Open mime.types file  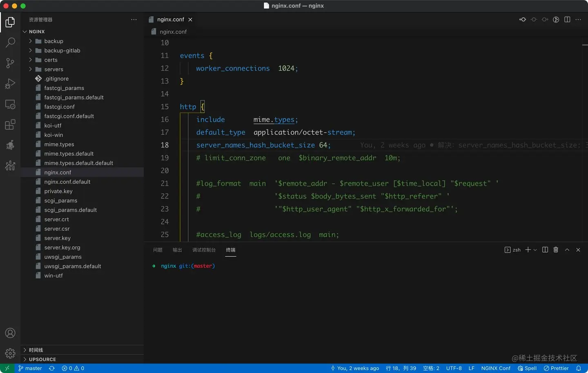click(82, 144)
